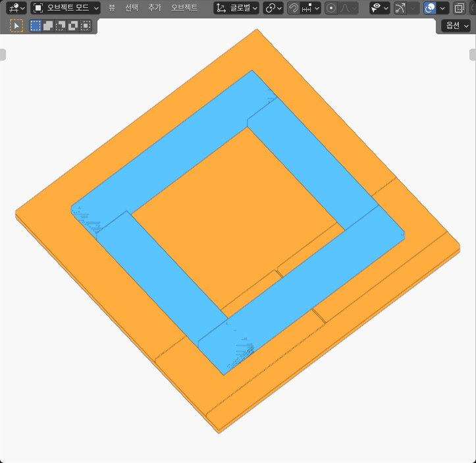
Task: Click the select box tool icon
Action: (16, 26)
